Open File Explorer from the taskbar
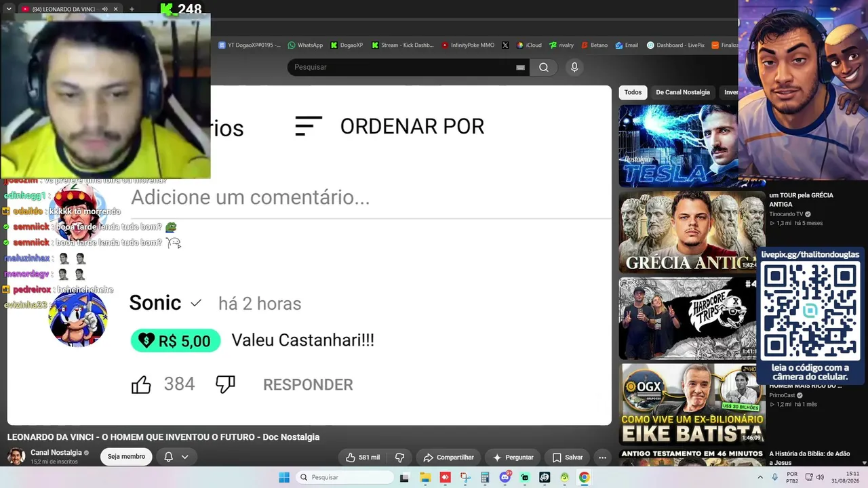The height and width of the screenshot is (488, 868). (425, 477)
